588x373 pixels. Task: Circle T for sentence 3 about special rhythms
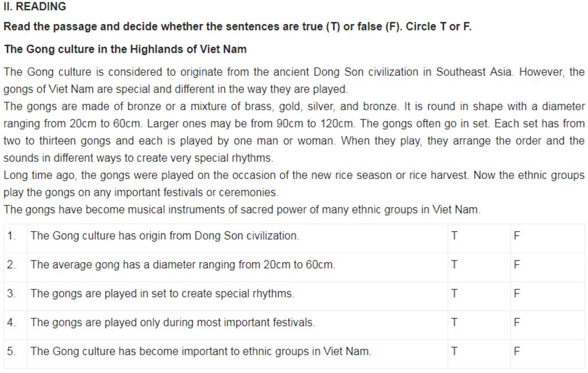click(x=454, y=294)
